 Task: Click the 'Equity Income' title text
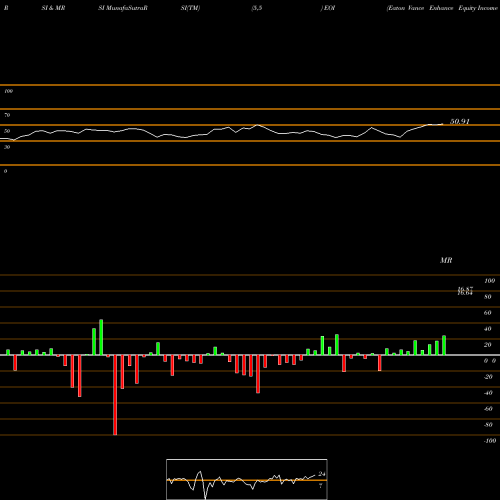478,8
